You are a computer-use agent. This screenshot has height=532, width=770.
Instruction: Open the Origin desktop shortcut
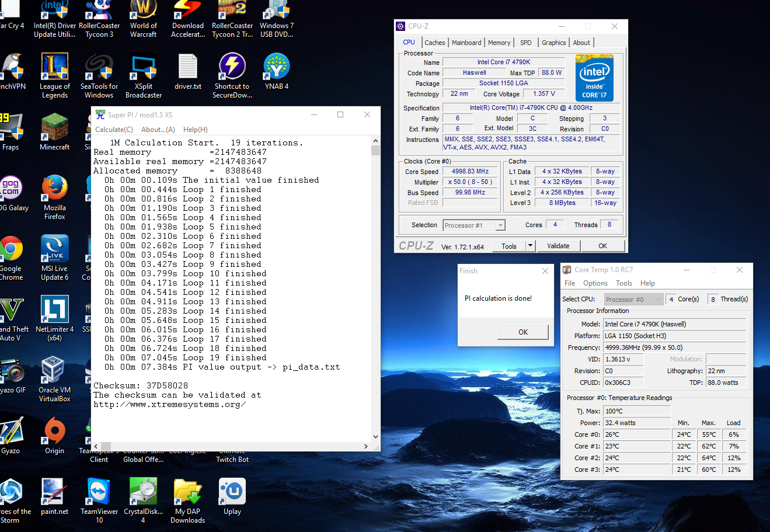click(55, 436)
